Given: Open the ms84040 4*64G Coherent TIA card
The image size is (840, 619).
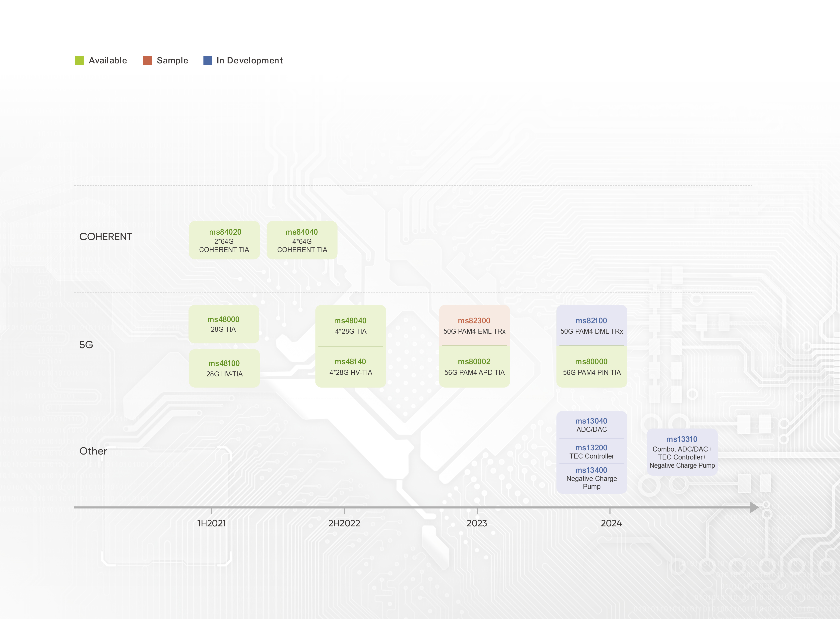Looking at the screenshot, I should (x=302, y=240).
